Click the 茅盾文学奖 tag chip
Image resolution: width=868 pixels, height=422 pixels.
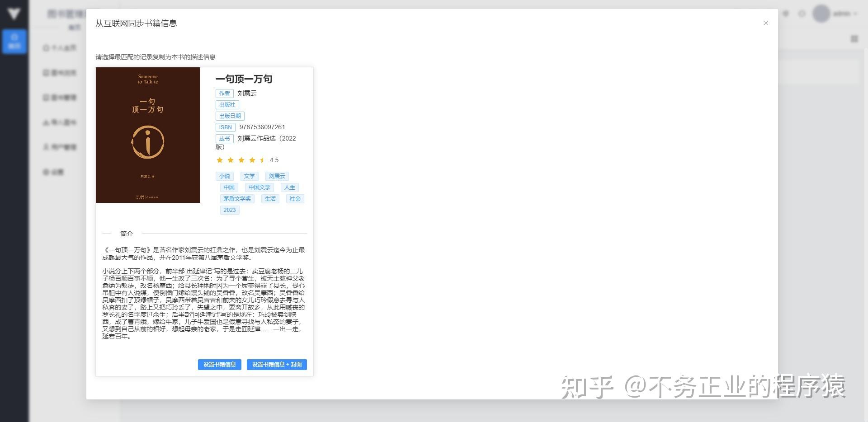click(237, 198)
